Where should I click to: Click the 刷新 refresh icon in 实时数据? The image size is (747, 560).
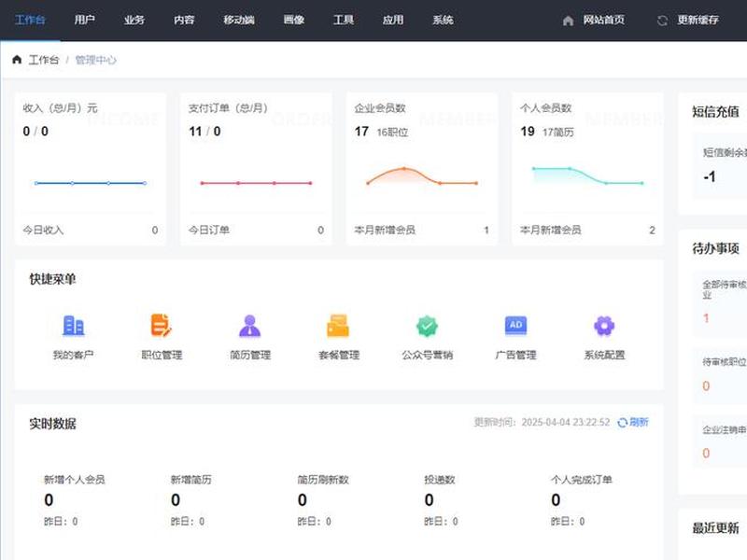622,423
